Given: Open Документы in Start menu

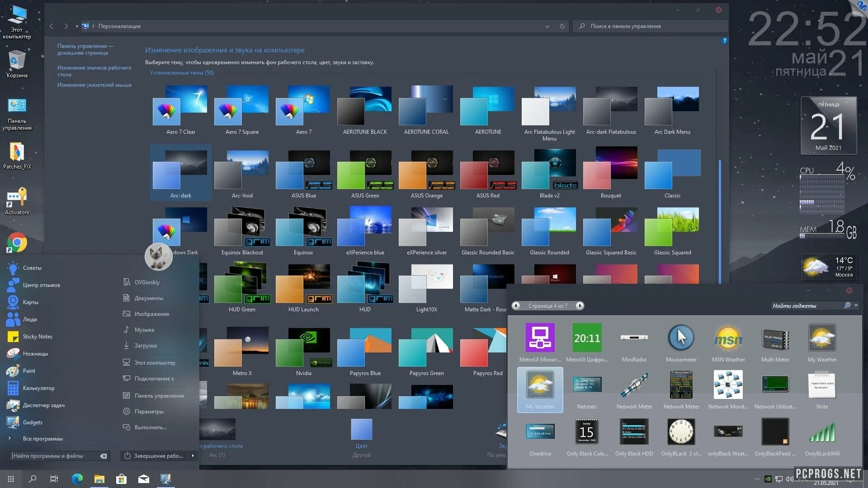Looking at the screenshot, I should (x=148, y=298).
